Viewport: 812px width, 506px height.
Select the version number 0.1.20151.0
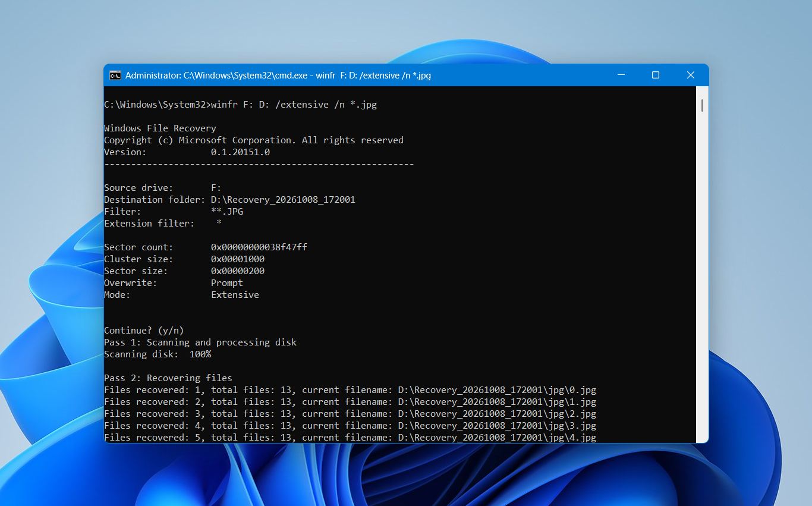[x=240, y=152]
